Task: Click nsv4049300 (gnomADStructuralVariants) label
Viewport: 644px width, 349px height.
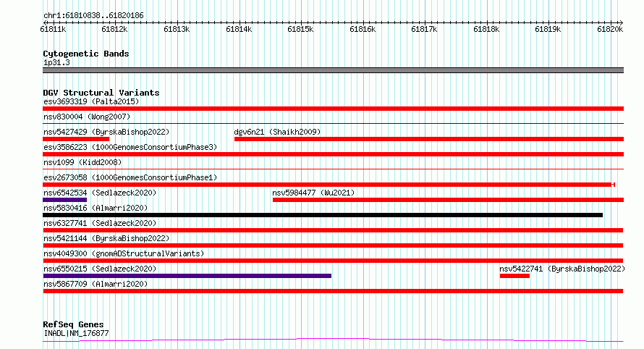Action: tap(124, 253)
